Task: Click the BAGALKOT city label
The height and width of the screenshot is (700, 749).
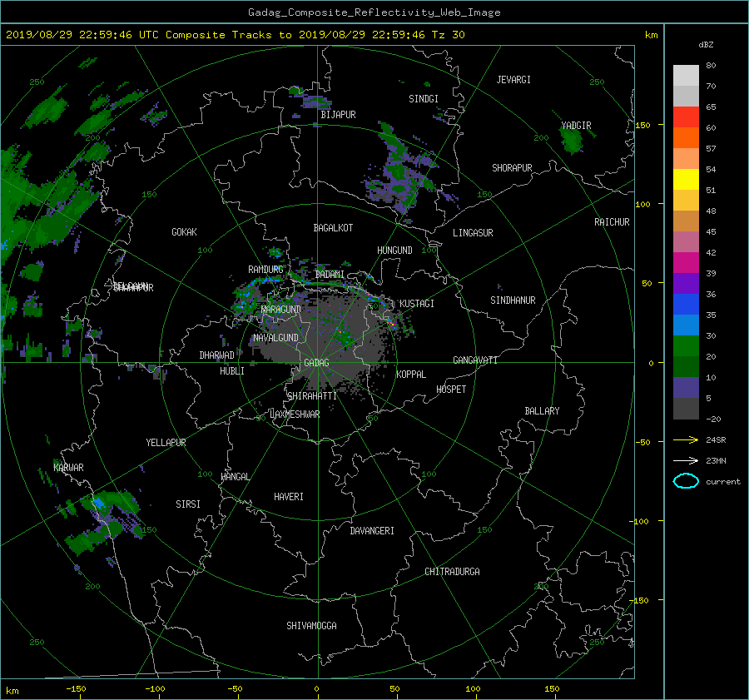Action: coord(333,228)
